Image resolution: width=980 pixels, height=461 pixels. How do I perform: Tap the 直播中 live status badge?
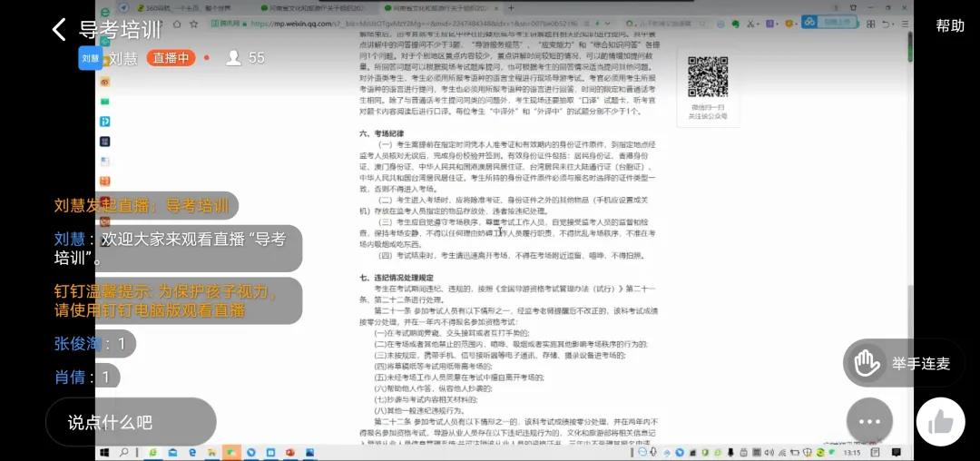[171, 58]
